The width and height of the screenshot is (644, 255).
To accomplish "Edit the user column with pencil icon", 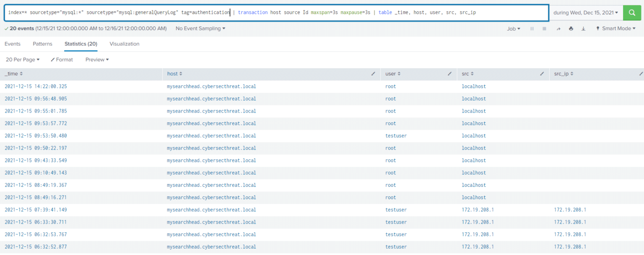I will pyautogui.click(x=449, y=74).
